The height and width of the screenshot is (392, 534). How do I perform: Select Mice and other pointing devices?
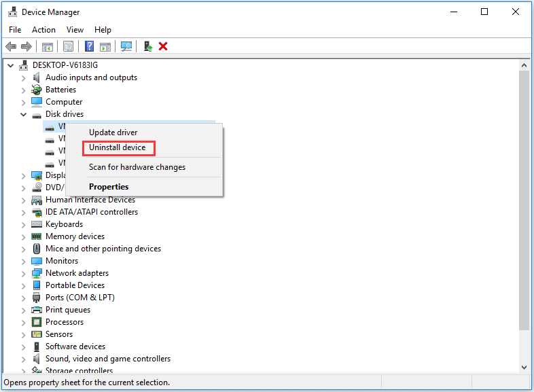click(x=103, y=249)
